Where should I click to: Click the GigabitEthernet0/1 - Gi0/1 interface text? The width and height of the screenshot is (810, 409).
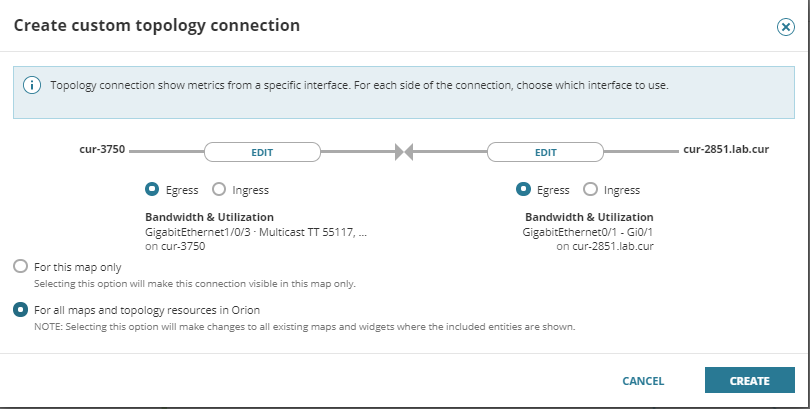588,231
